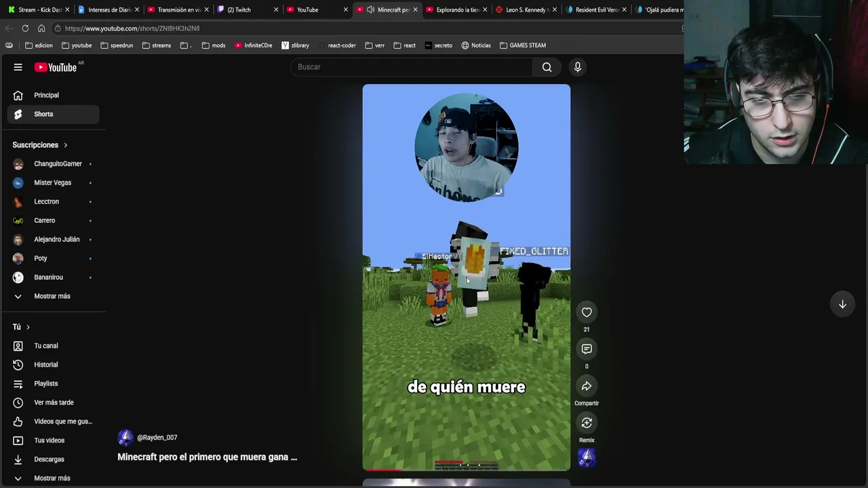This screenshot has height=488, width=868.
Task: Open Mister Vegas channel
Action: tap(53, 183)
